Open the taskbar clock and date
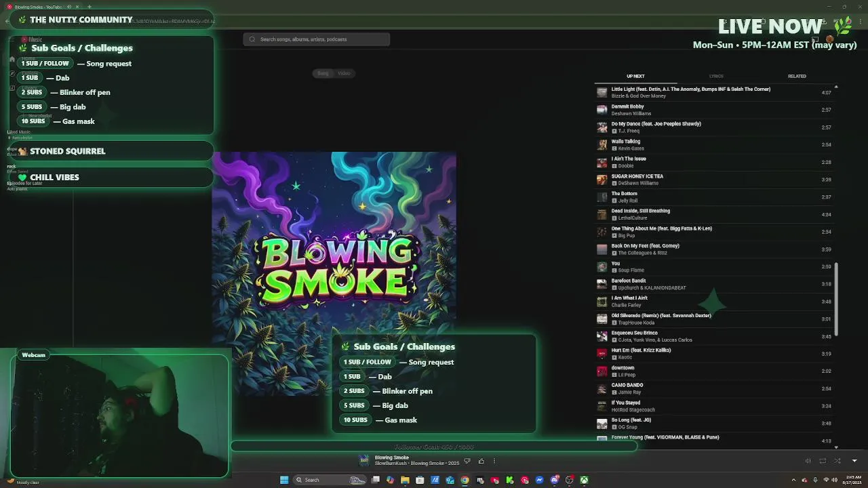The width and height of the screenshot is (868, 488). pyautogui.click(x=851, y=480)
